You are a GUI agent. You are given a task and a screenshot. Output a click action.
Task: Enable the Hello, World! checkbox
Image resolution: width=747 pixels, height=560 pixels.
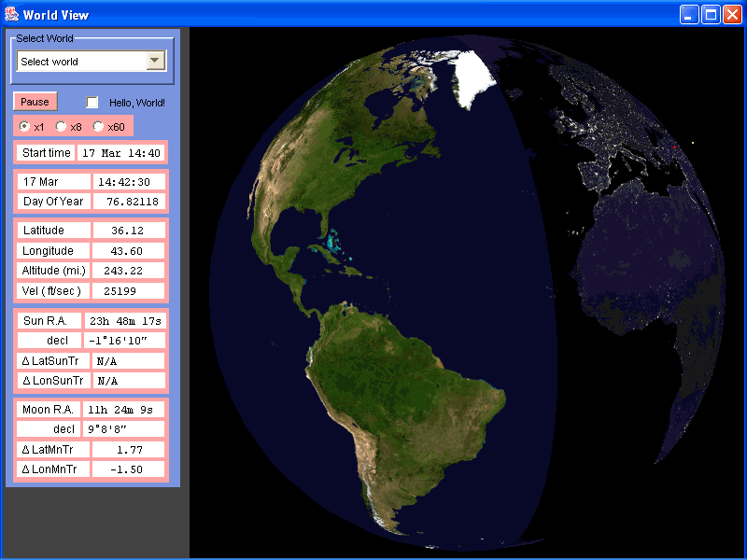(x=92, y=103)
